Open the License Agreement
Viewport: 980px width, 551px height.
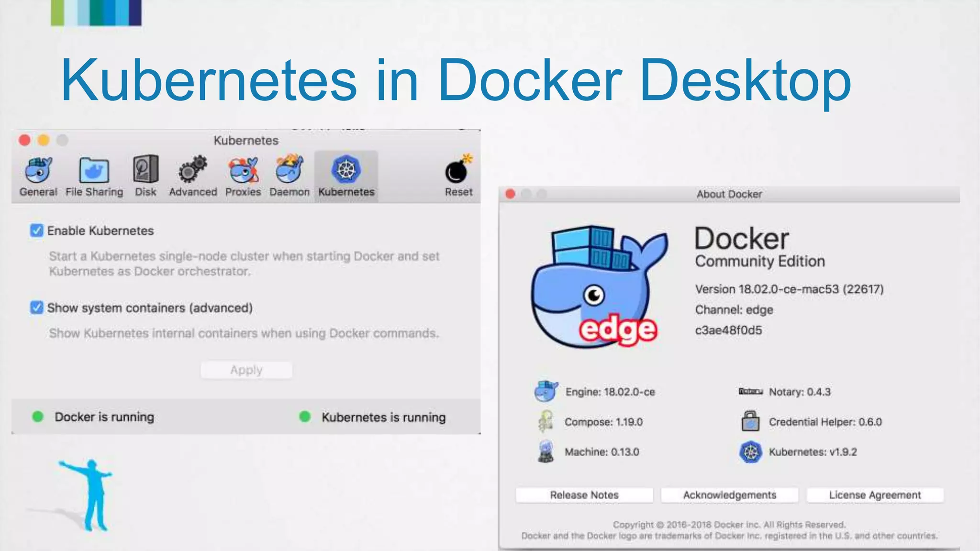point(875,495)
